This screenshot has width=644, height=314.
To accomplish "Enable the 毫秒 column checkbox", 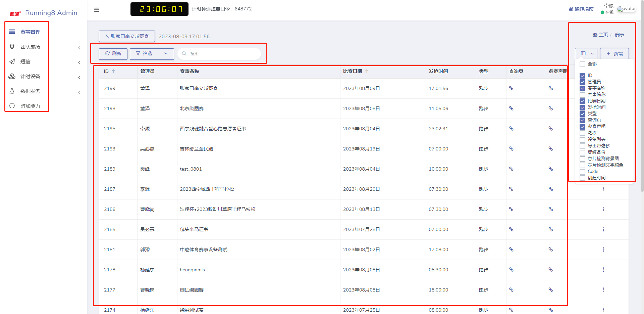I will 582,133.
